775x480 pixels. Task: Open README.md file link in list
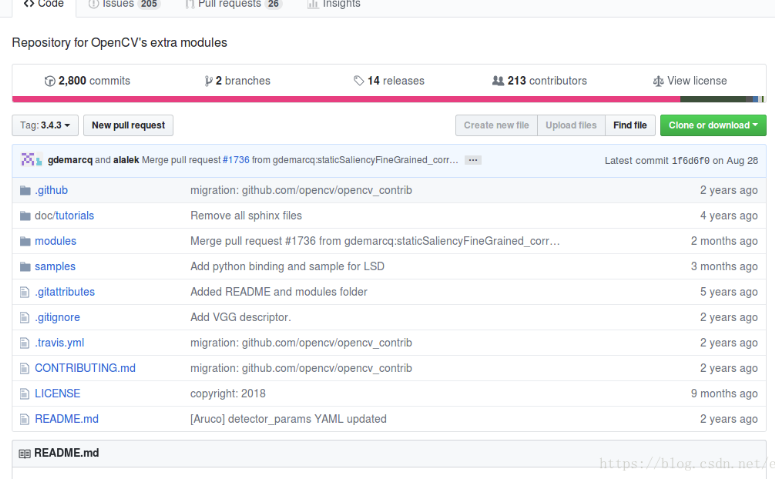tap(67, 419)
